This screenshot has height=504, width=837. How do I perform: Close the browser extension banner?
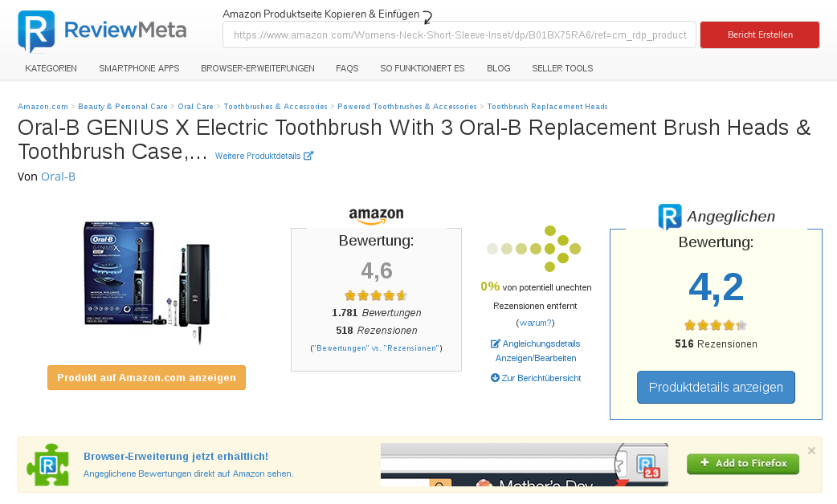tap(811, 450)
